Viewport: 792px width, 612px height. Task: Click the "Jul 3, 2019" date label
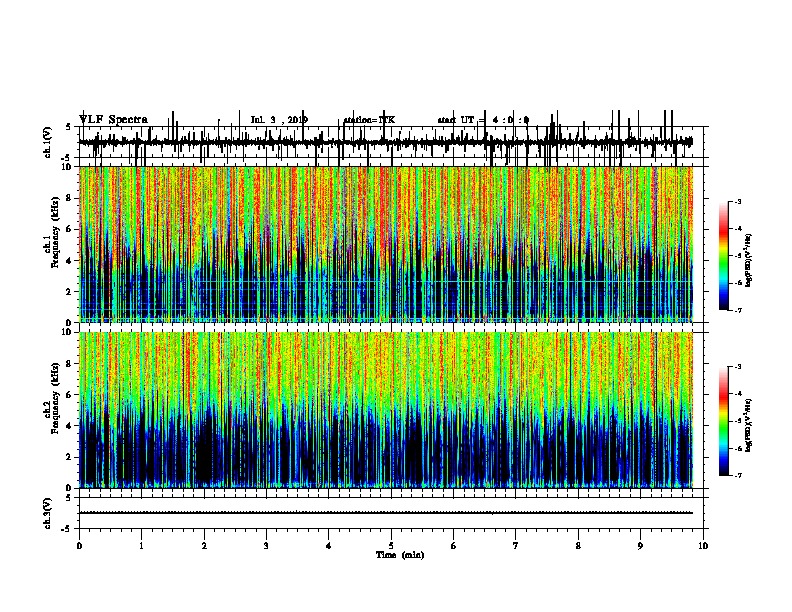tap(279, 120)
